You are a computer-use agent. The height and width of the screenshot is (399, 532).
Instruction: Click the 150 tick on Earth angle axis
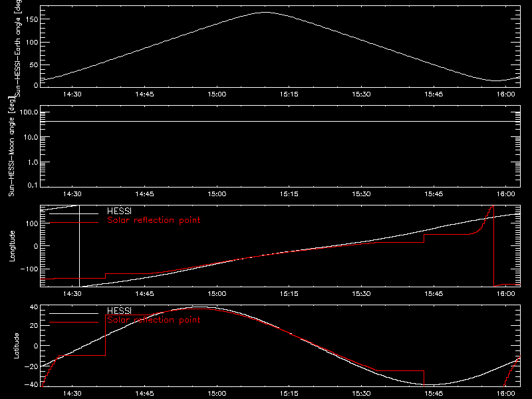[x=33, y=20]
